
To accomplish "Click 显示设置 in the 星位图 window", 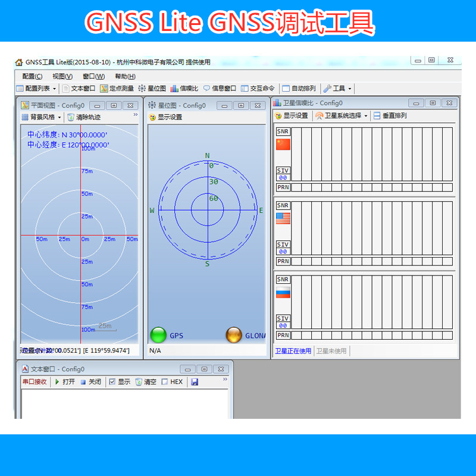I will tap(165, 117).
